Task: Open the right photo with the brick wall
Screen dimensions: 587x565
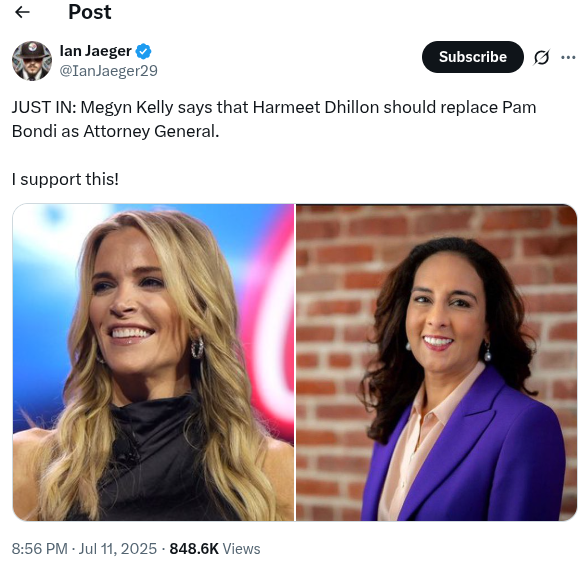Action: pyautogui.click(x=436, y=362)
